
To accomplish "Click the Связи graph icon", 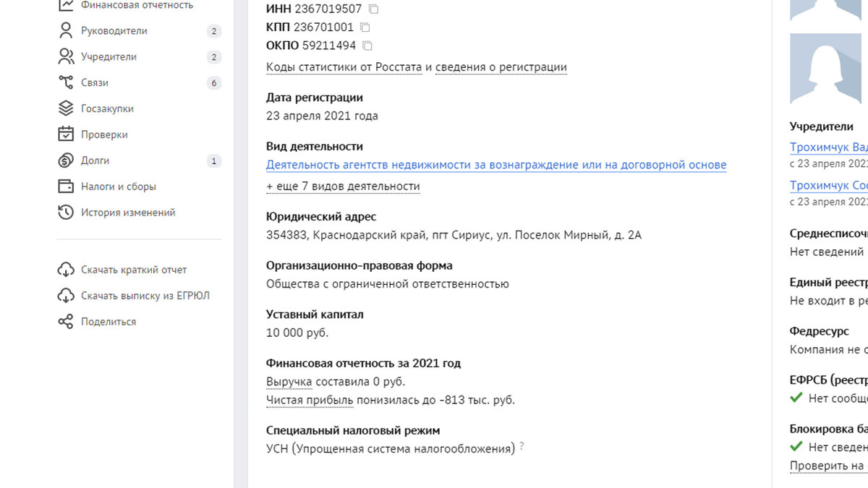I will [x=66, y=82].
